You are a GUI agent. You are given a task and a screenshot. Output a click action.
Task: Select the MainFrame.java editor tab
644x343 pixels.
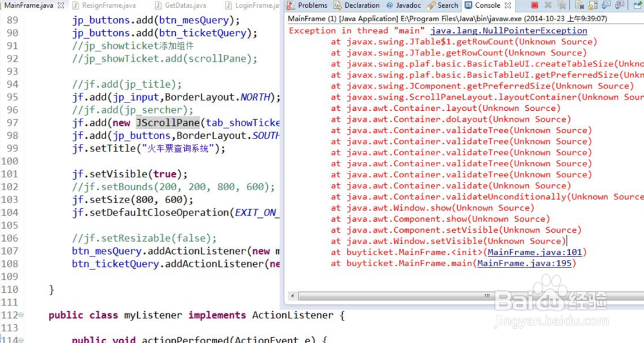29,5
